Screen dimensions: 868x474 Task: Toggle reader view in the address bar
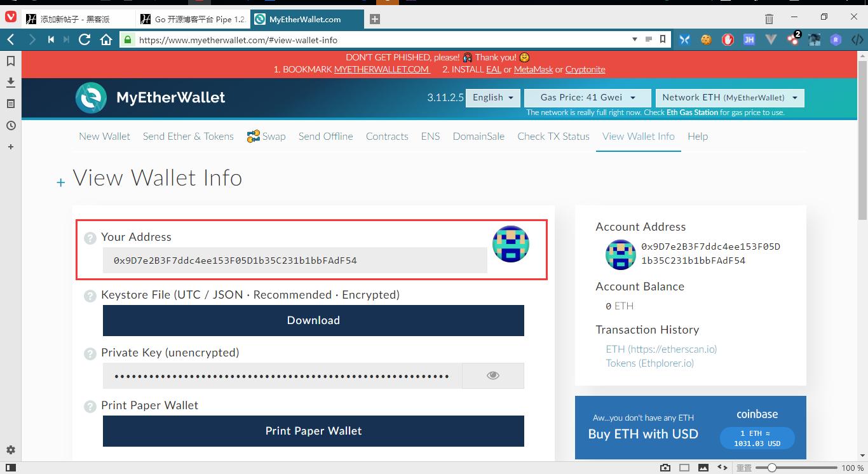649,39
